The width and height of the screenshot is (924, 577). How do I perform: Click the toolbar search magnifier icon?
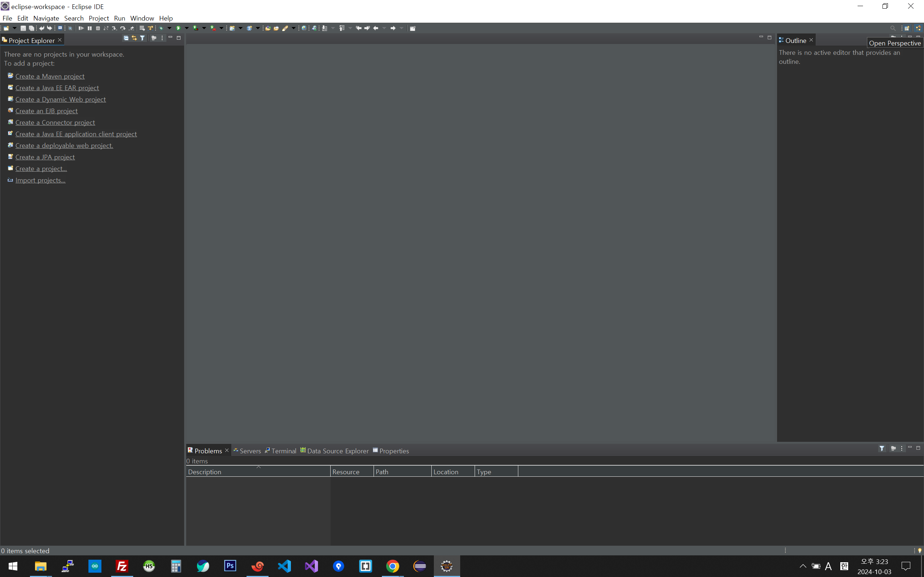(x=893, y=28)
